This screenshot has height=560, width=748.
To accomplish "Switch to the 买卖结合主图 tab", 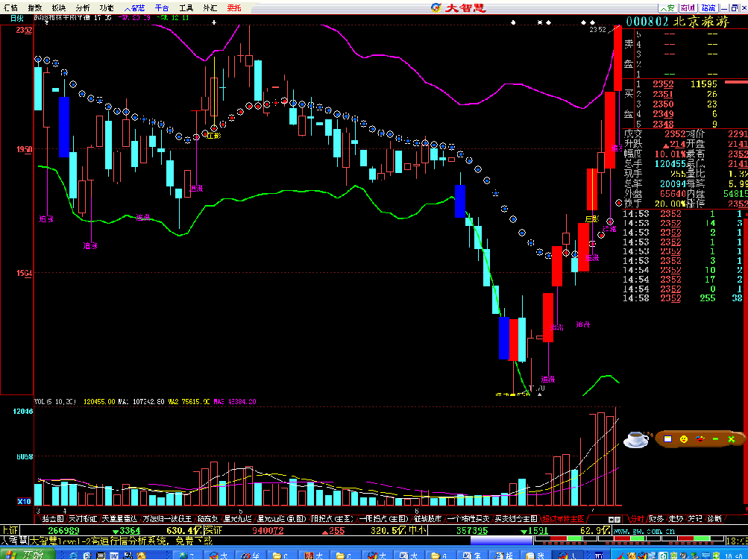I will [515, 518].
